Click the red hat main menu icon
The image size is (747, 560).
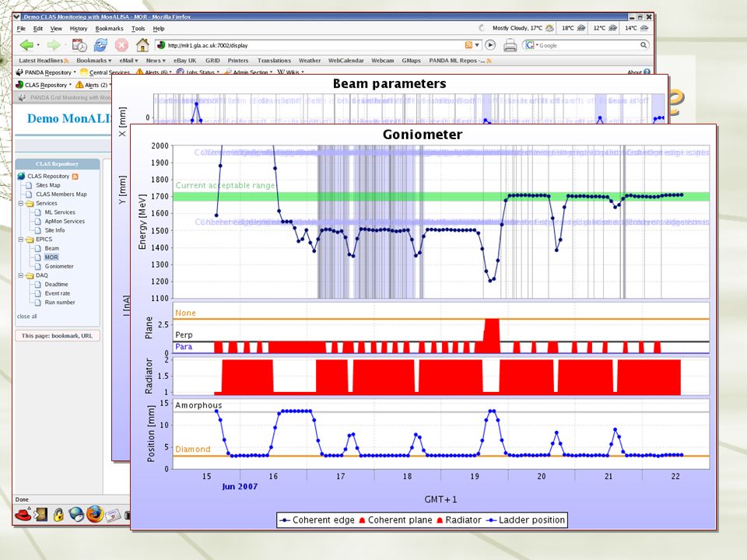pos(23,515)
